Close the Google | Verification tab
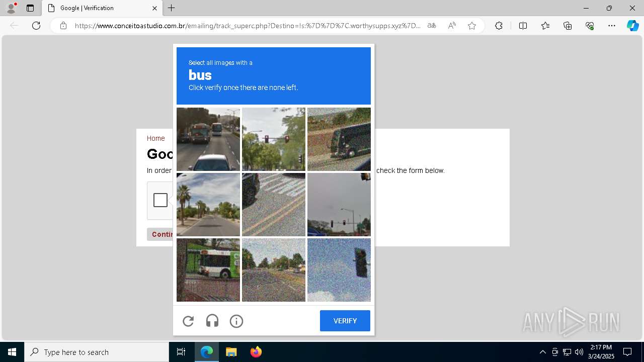The height and width of the screenshot is (362, 644). click(x=154, y=8)
